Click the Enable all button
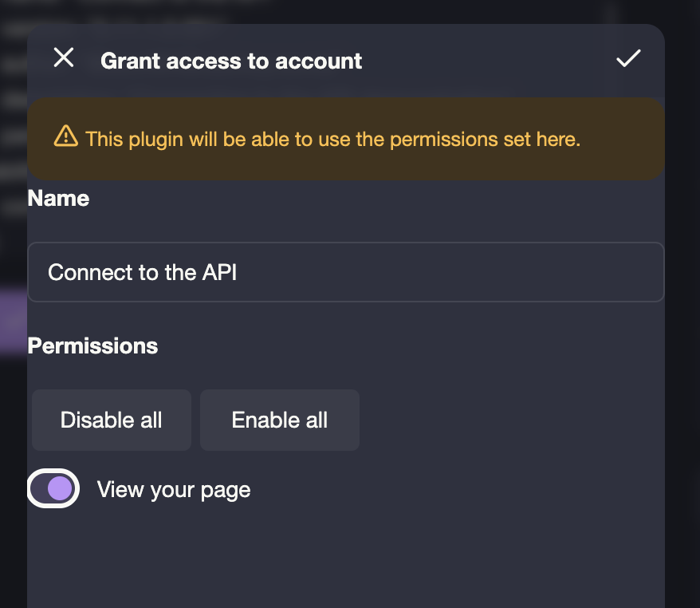 click(280, 420)
